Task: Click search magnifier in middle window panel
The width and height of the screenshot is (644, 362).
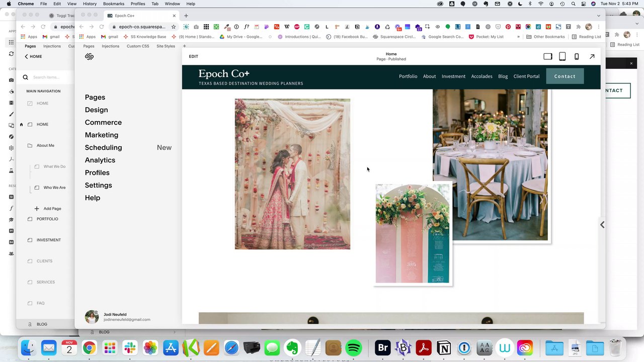Action: pyautogui.click(x=25, y=77)
